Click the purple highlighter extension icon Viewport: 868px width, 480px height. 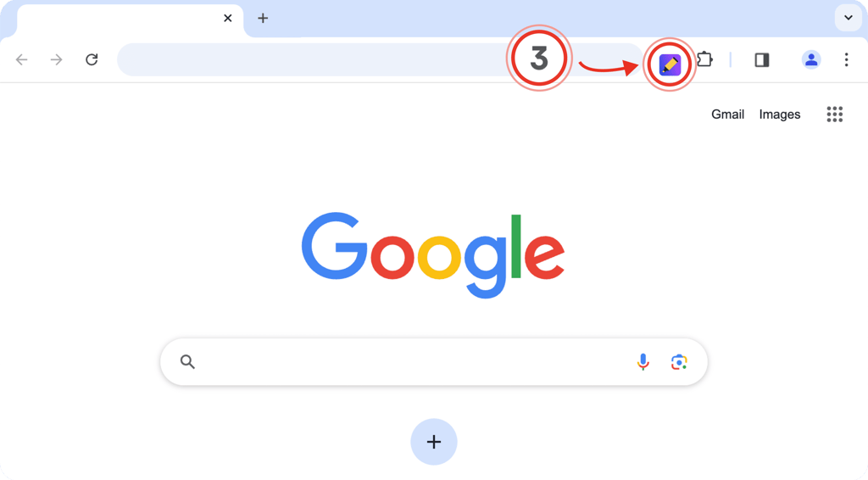670,64
